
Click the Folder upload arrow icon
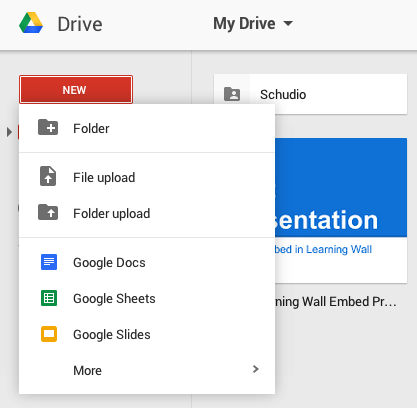click(x=48, y=212)
